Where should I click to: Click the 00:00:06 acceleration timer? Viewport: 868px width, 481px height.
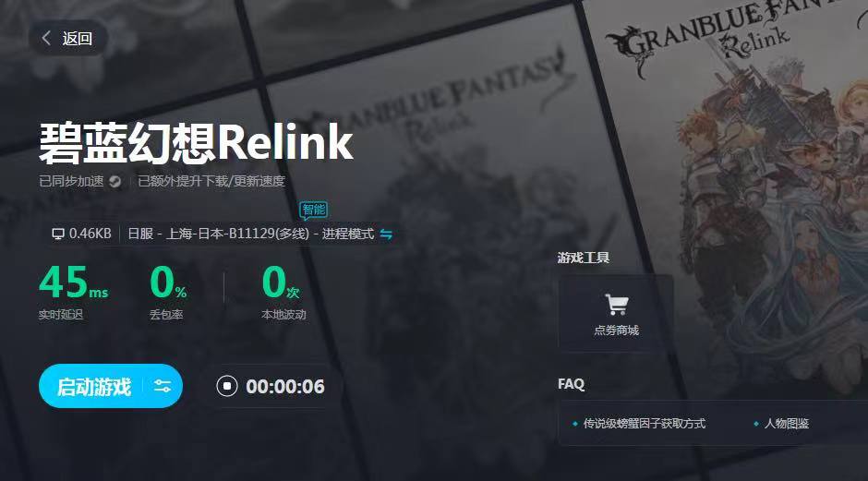pos(285,386)
